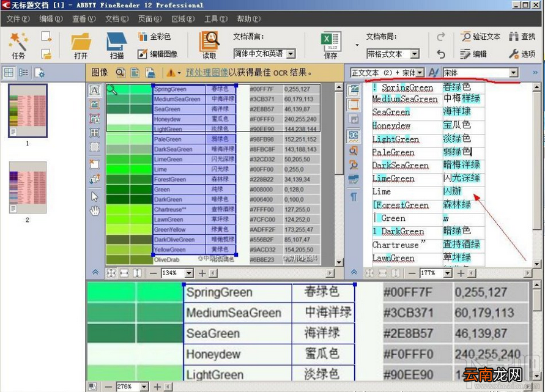Open the 文件 (File) menu
The width and height of the screenshot is (545, 392).
tap(18, 19)
